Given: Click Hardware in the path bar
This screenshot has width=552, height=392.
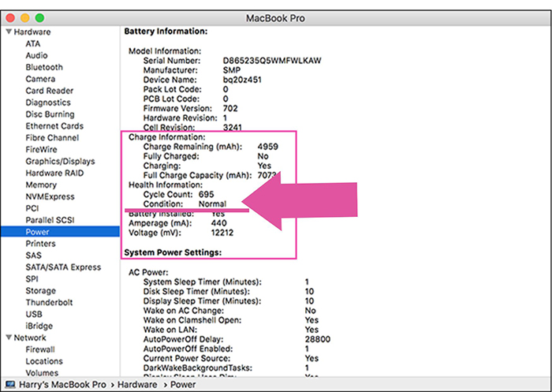Looking at the screenshot, I should [137, 384].
